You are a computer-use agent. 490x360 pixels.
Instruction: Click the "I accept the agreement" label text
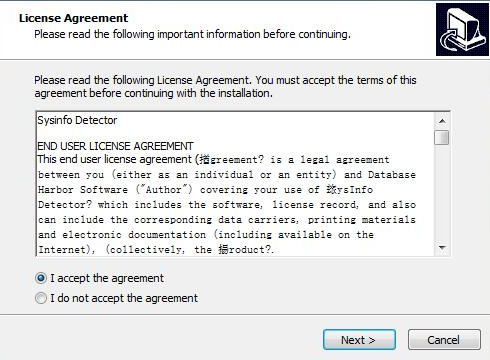pos(107,278)
